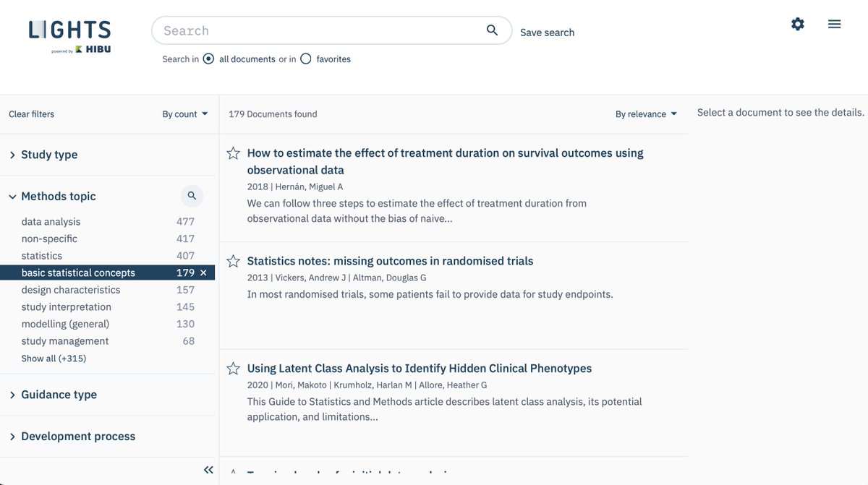Open Statistics notes: missing outcomes article title
The image size is (868, 485).
[x=390, y=261]
